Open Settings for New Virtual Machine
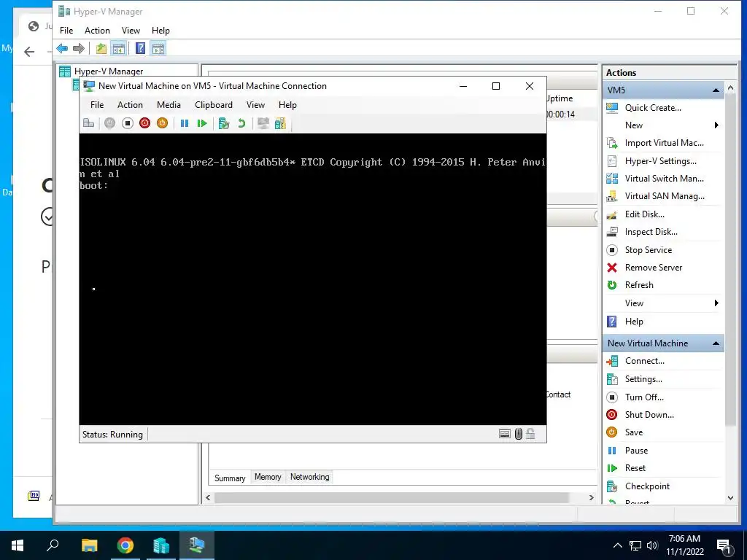 643,379
